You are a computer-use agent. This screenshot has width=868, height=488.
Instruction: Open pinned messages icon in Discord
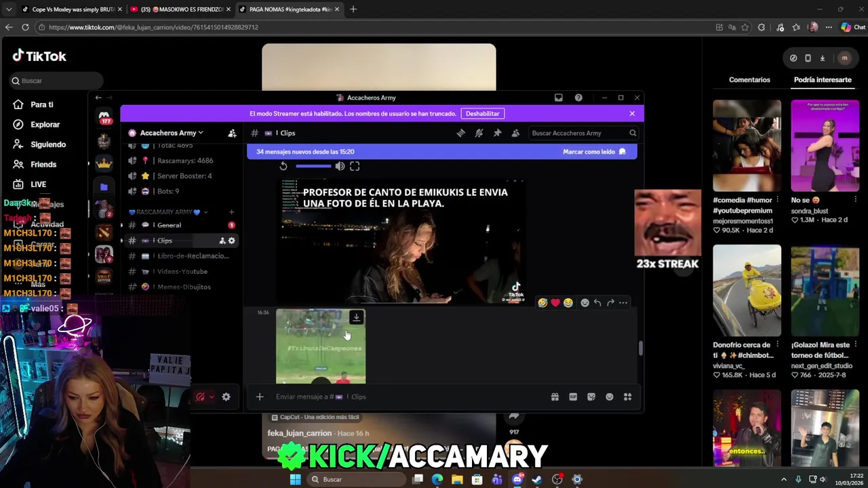tap(497, 133)
